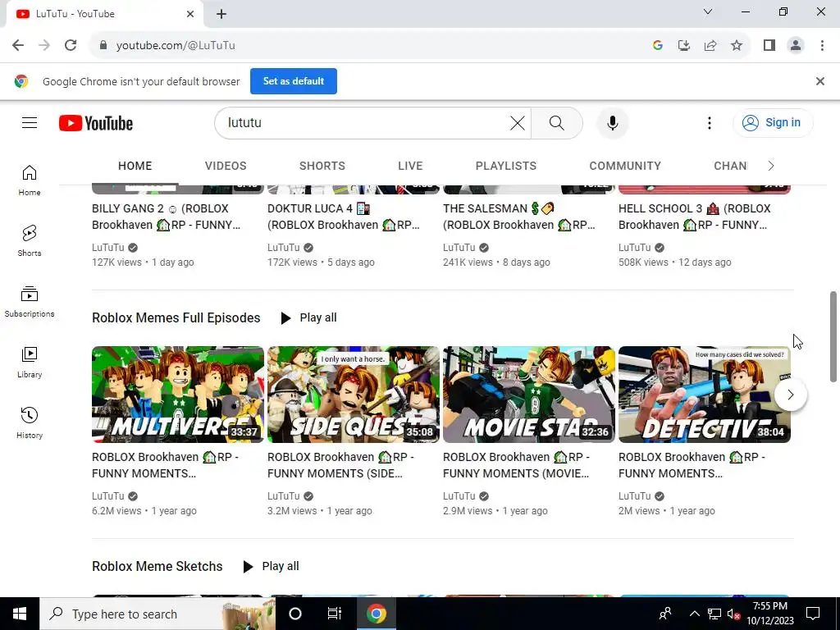Open the MOVIE STAR video thumbnail
Viewport: 840px width, 630px height.
click(x=529, y=395)
